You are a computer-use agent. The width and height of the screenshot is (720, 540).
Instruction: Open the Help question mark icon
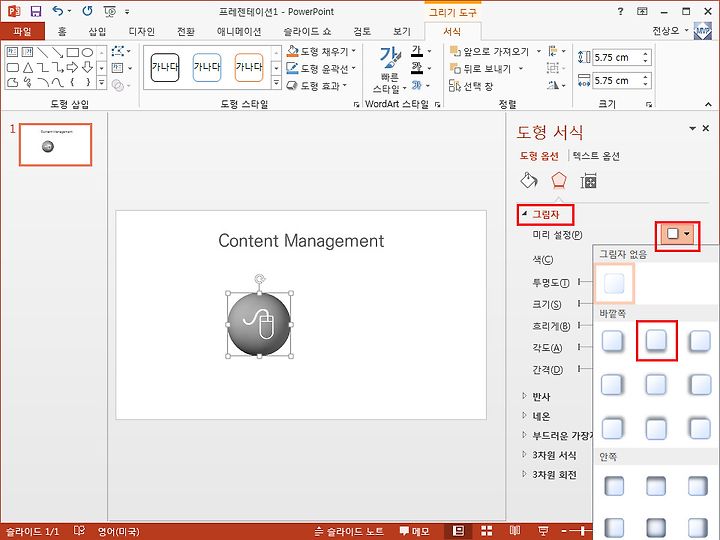(x=621, y=11)
